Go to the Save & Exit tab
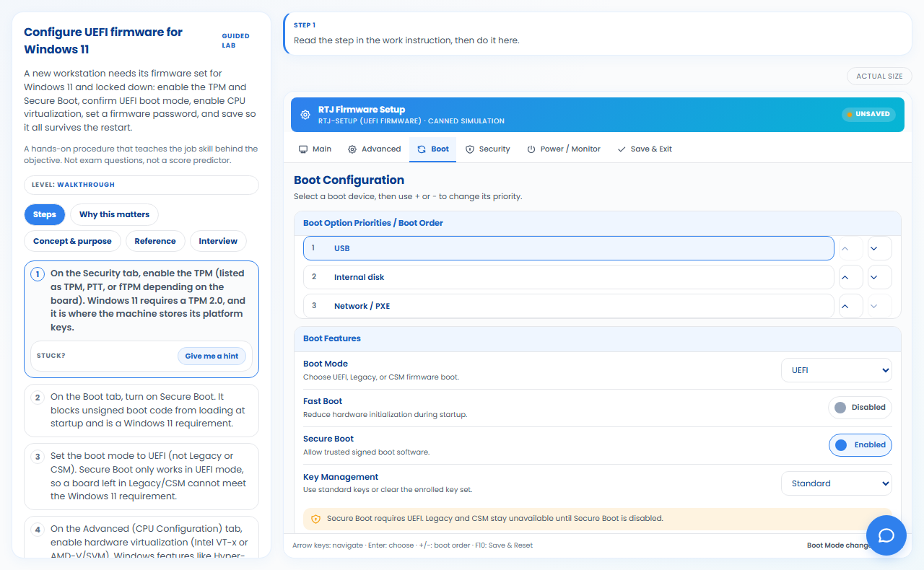The width and height of the screenshot is (924, 570). (x=645, y=149)
